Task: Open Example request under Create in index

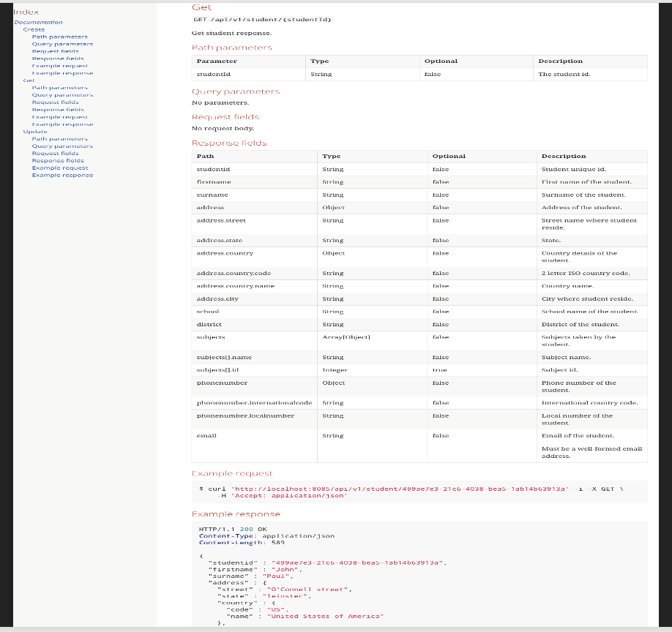Action: point(59,66)
